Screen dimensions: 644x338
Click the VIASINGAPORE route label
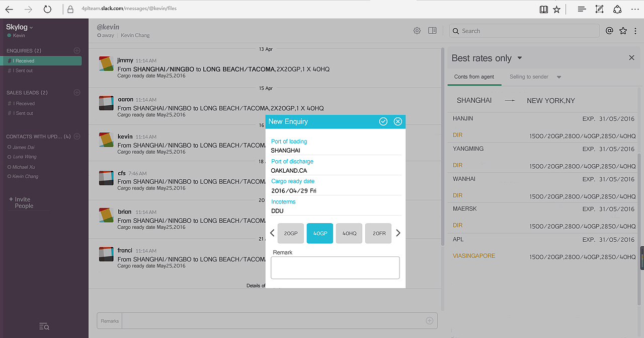tap(474, 256)
